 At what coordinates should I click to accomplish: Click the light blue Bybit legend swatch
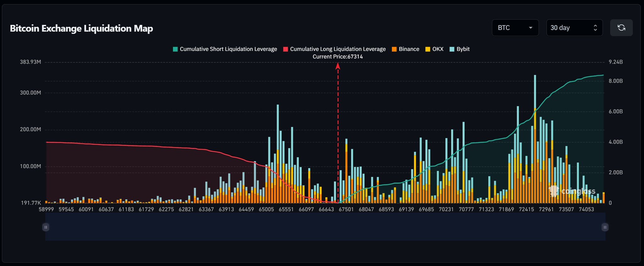[452, 49]
